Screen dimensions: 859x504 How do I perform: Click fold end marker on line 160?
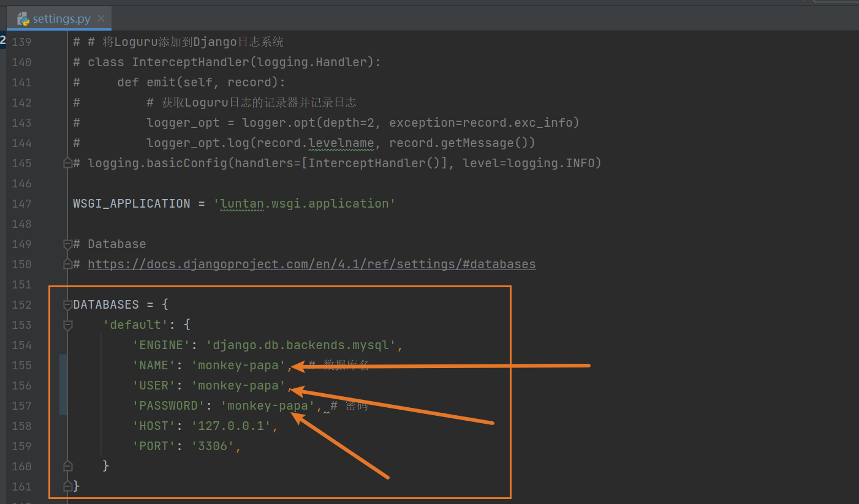pyautogui.click(x=67, y=466)
